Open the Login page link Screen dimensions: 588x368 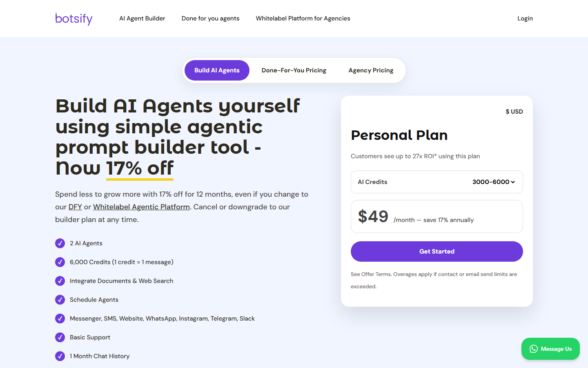(x=525, y=18)
